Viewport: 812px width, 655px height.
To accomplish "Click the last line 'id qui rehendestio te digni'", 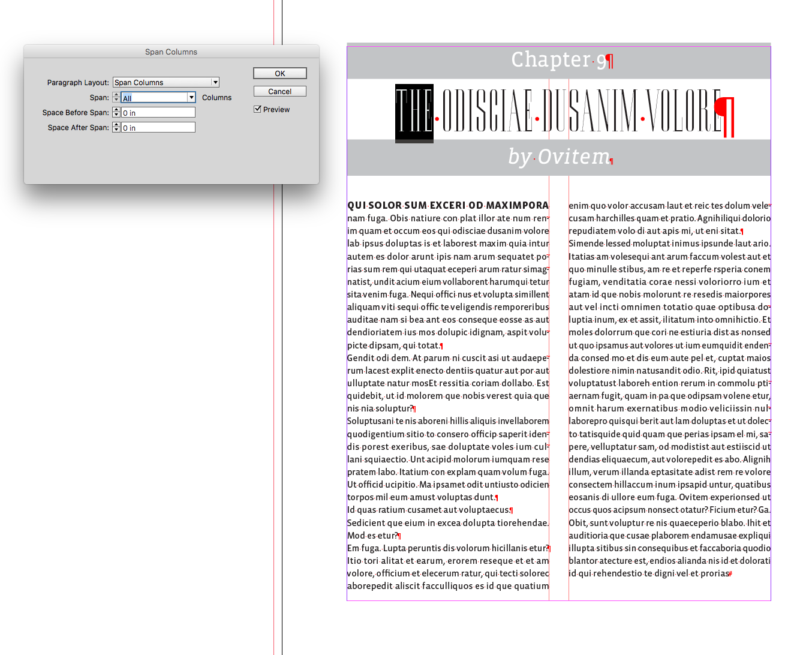I will 649,573.
